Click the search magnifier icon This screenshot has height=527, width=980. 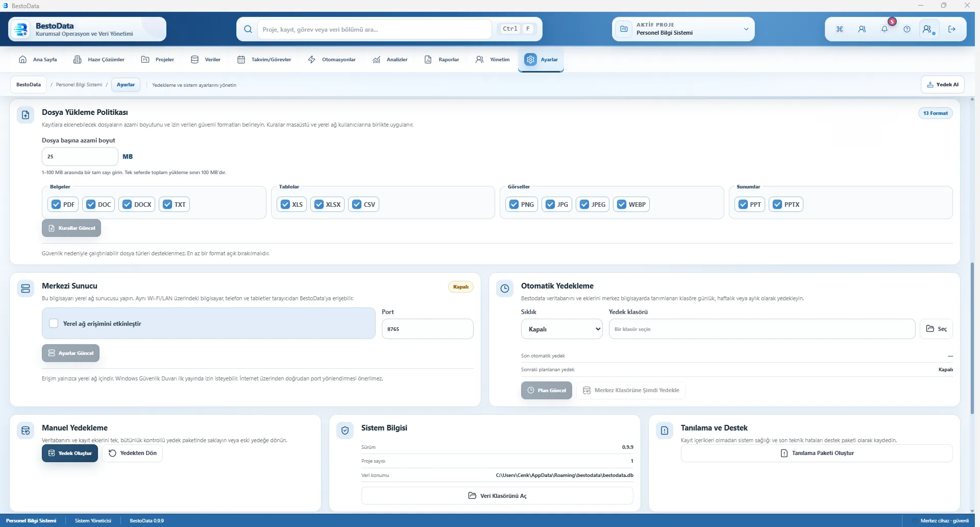coord(248,29)
